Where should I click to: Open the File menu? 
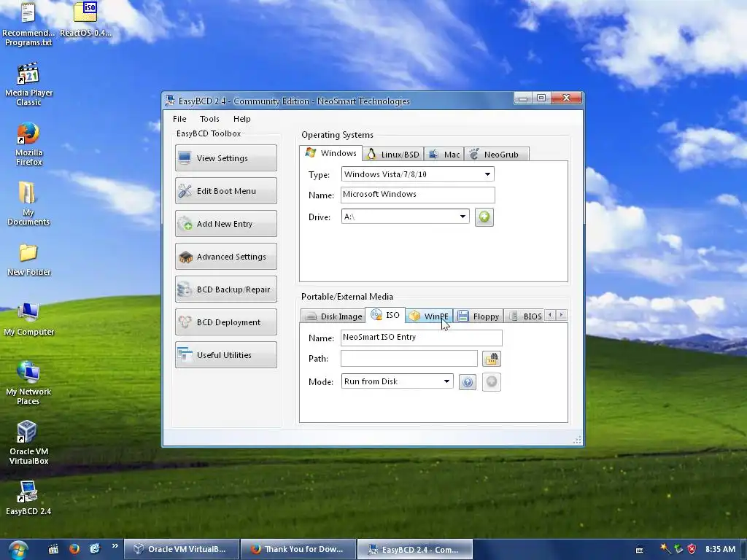click(179, 119)
